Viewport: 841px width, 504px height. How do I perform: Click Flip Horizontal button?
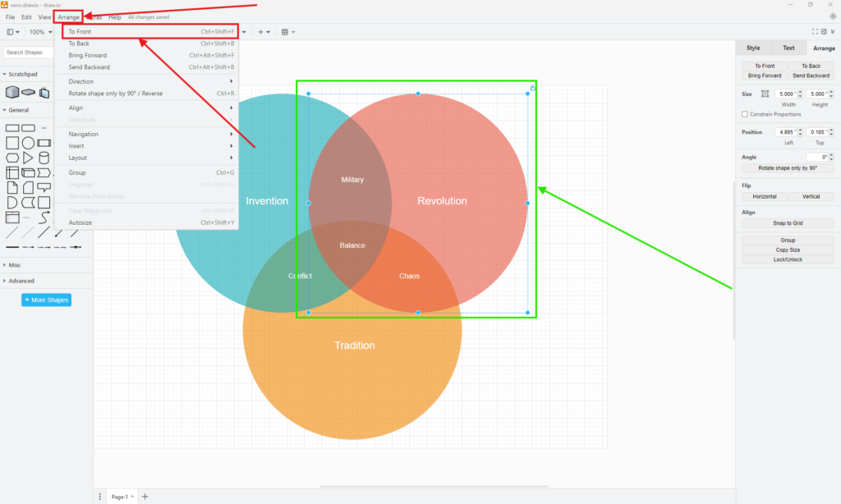(765, 197)
